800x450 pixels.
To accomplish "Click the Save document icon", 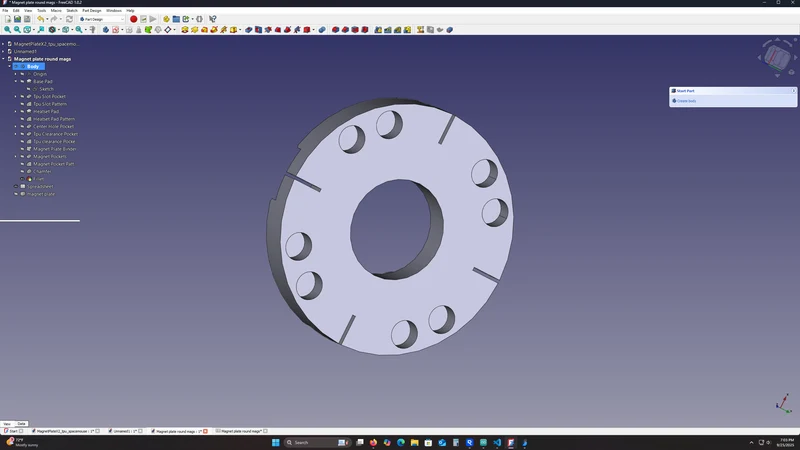I will (27, 19).
